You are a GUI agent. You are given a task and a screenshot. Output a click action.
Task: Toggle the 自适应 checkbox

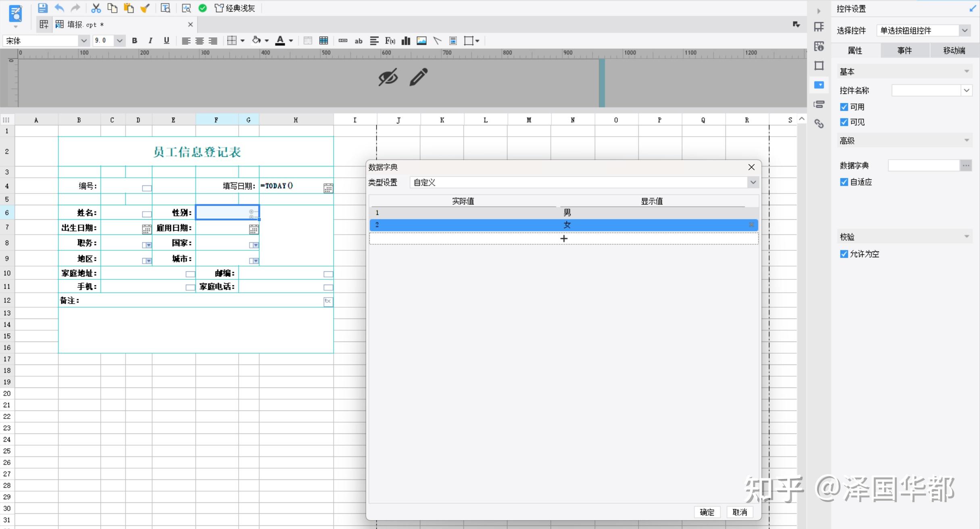(x=844, y=182)
